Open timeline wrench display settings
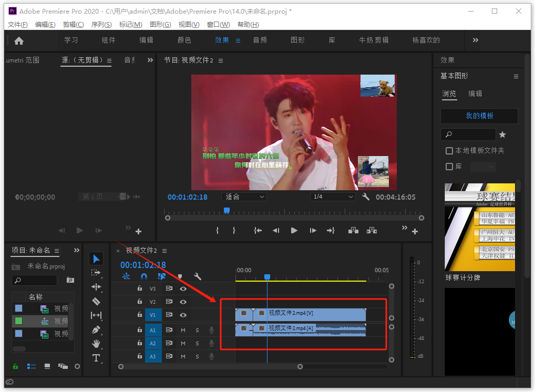Screen dimensions: 535x392 198,276
